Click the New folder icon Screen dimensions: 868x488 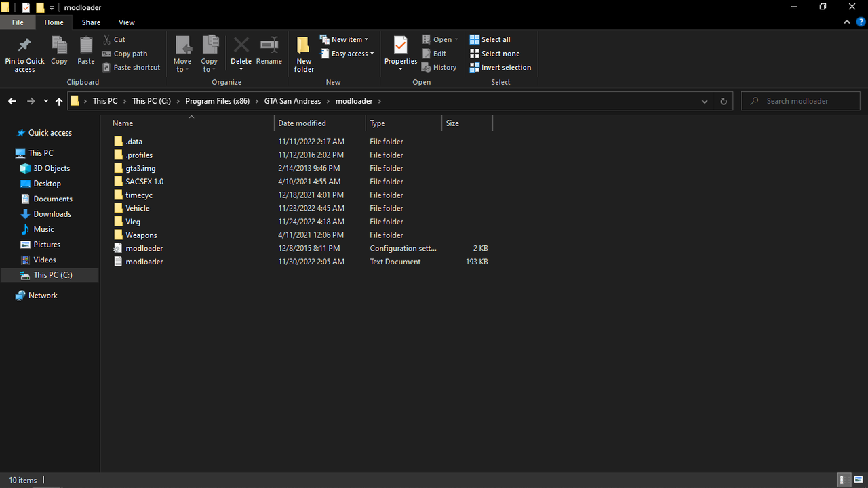coord(304,45)
